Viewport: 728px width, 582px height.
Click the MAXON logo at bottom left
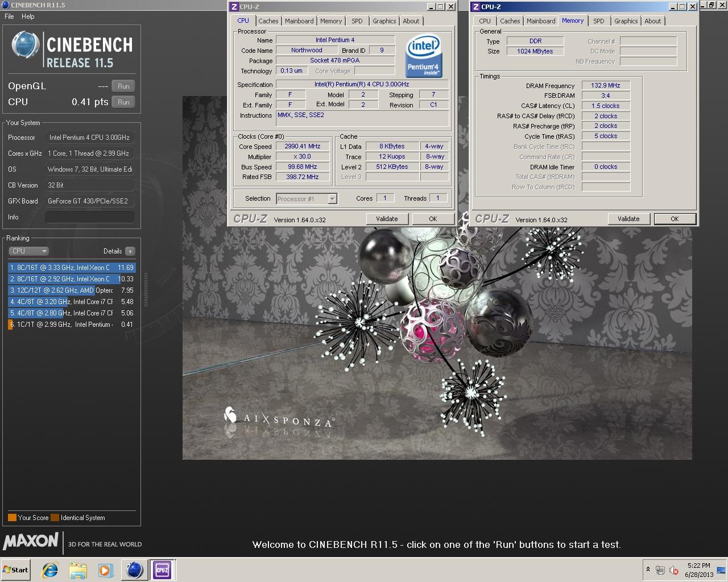(31, 541)
